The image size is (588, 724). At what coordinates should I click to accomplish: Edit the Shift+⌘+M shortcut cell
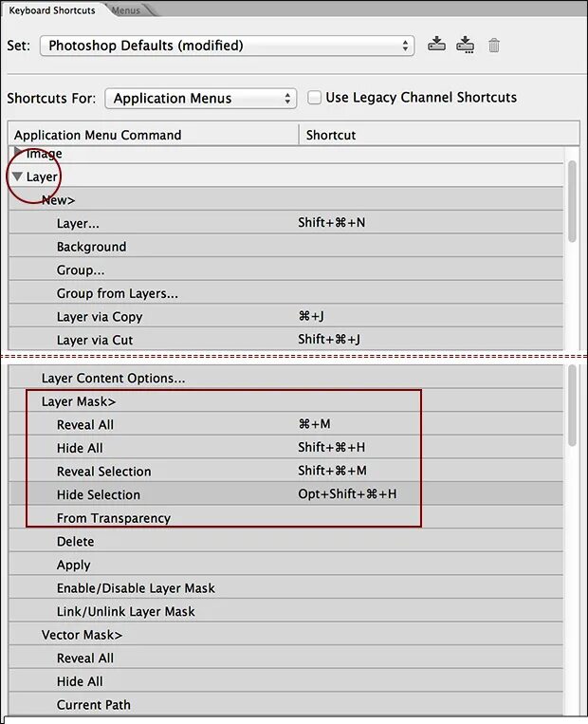[332, 471]
